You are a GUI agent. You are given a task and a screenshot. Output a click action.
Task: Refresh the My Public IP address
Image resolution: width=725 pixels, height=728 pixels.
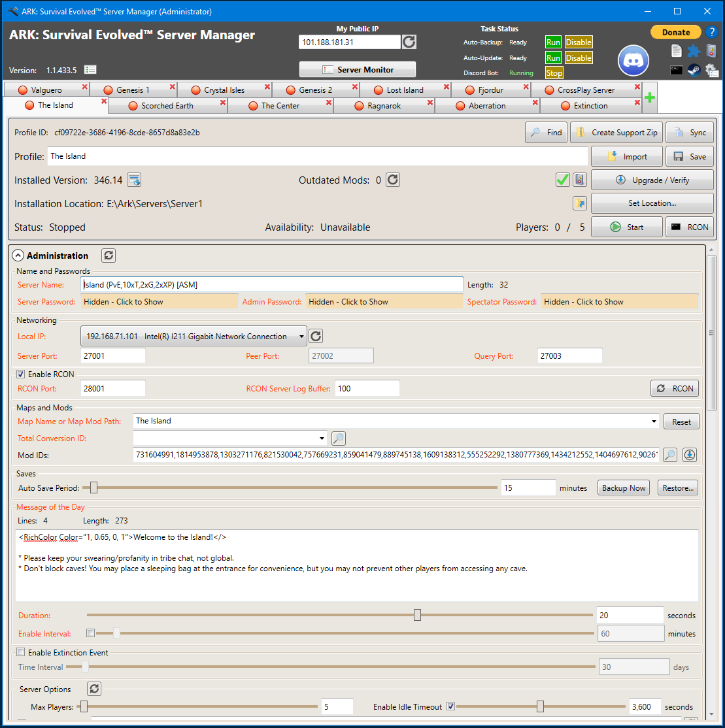(409, 42)
